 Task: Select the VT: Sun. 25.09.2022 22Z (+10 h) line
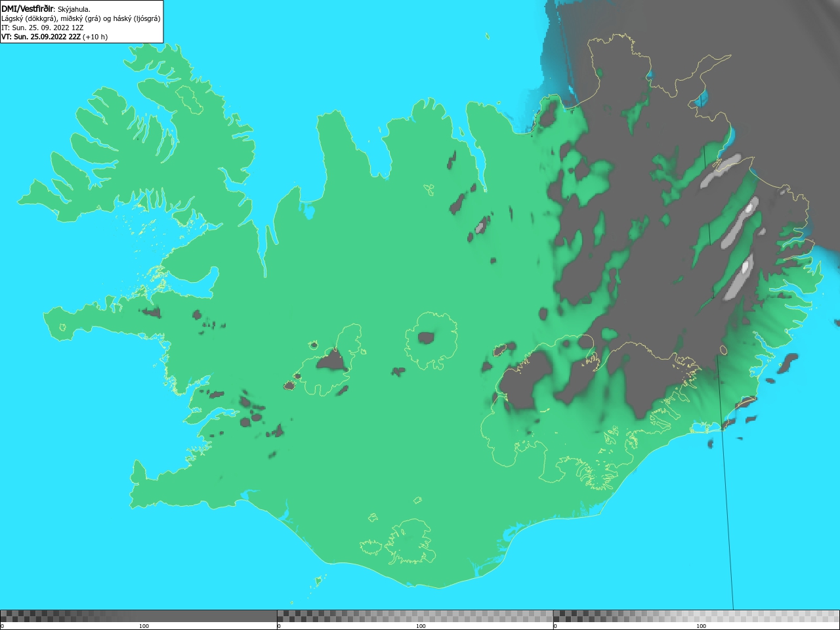point(54,37)
